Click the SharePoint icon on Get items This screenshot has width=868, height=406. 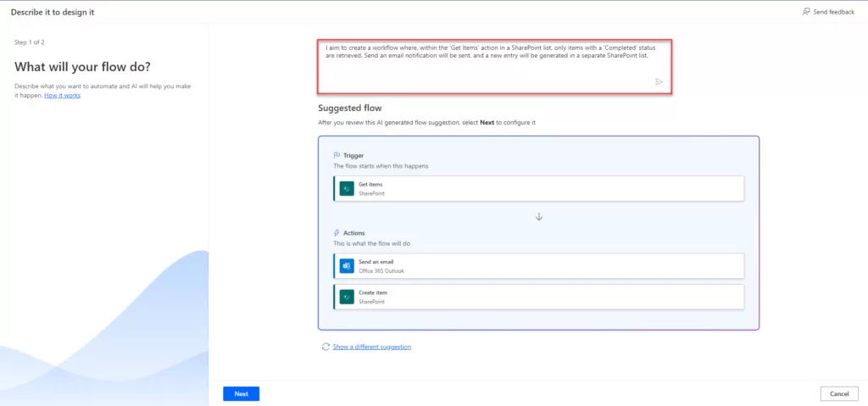tap(346, 188)
